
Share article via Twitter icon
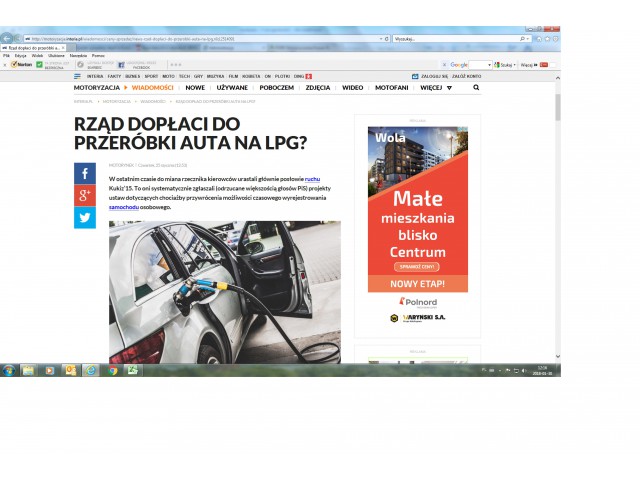[85, 217]
